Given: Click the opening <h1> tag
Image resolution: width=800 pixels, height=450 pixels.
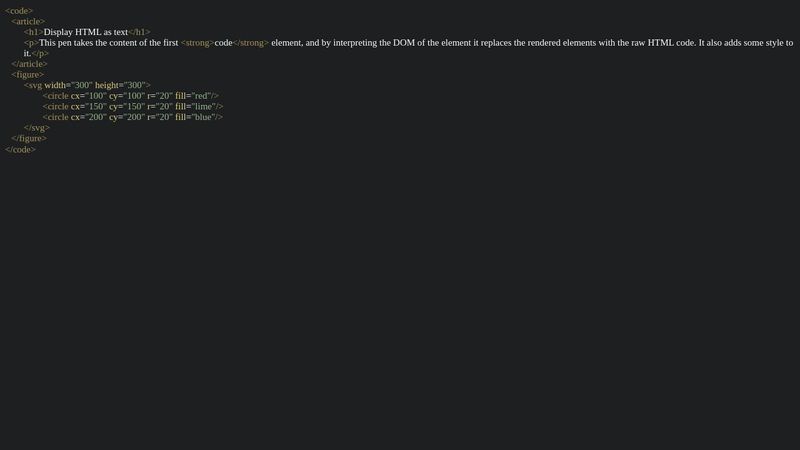Looking at the screenshot, I should [x=34, y=32].
